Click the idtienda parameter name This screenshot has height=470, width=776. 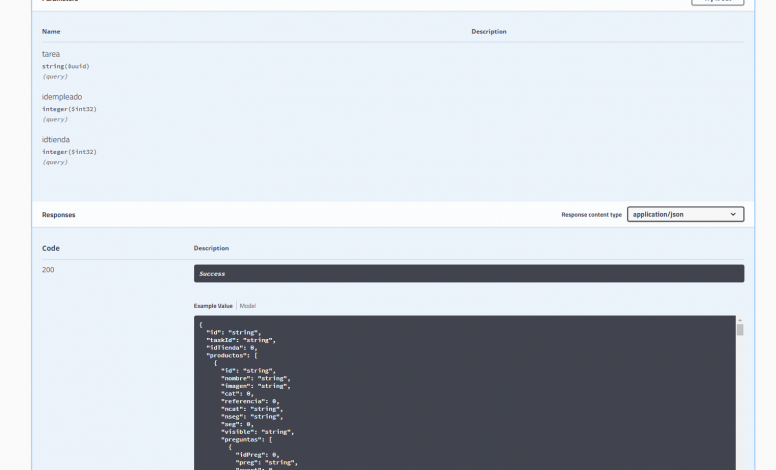coord(56,140)
